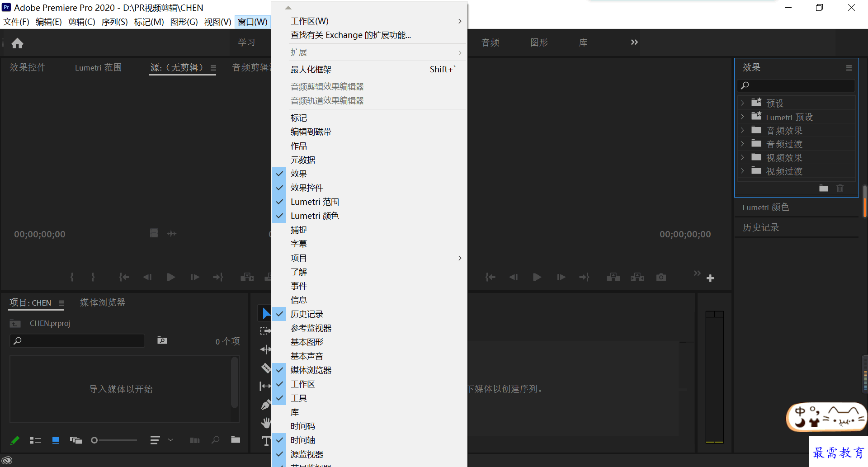Screen dimensions: 868x467
Task: Delete custom item via Effects trash icon
Action: click(x=840, y=188)
